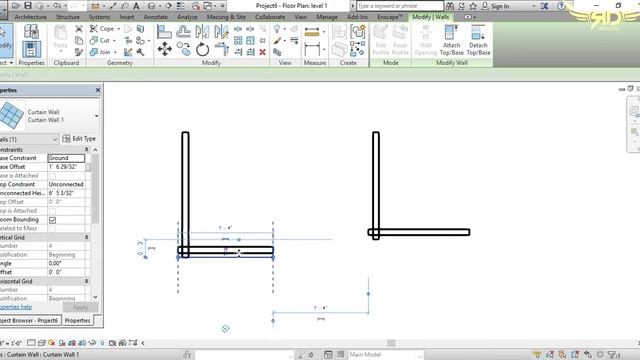Toggle the Related to Mass checkbox
The height and width of the screenshot is (360, 640).
coord(52,229)
